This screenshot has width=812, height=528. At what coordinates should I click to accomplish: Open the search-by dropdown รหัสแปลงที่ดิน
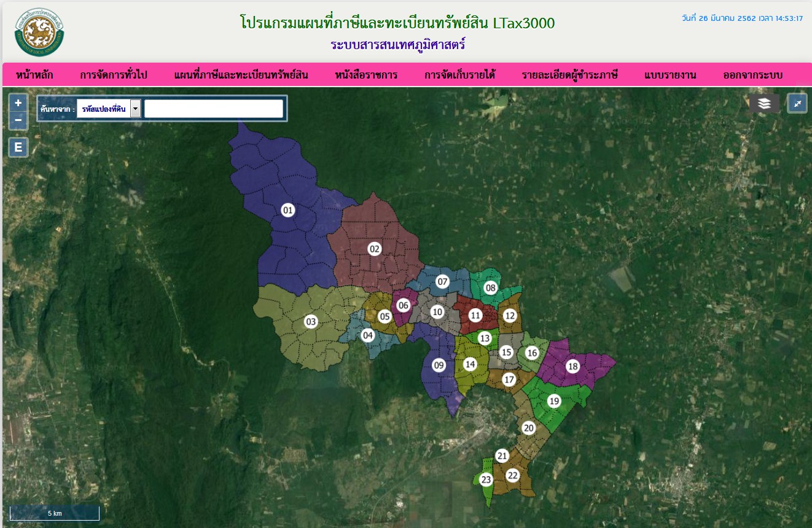(109, 109)
